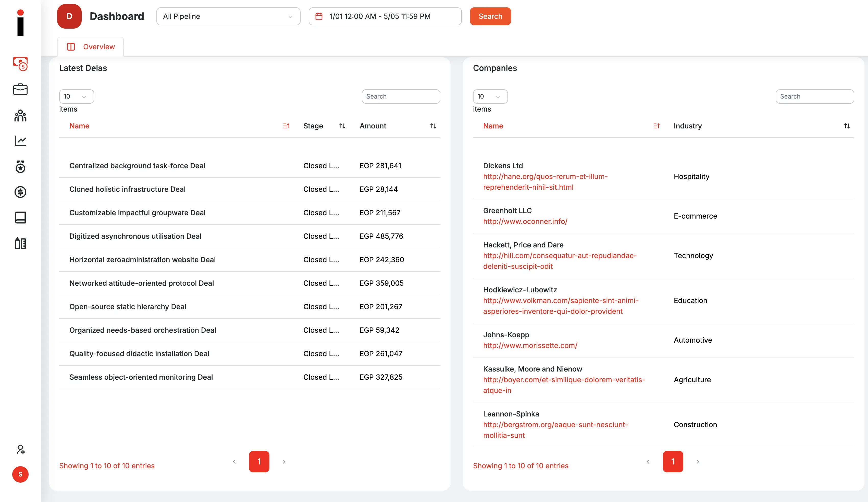Image resolution: width=868 pixels, height=502 pixels.
Task: Open the user settings icon in sidebar
Action: pos(20,449)
